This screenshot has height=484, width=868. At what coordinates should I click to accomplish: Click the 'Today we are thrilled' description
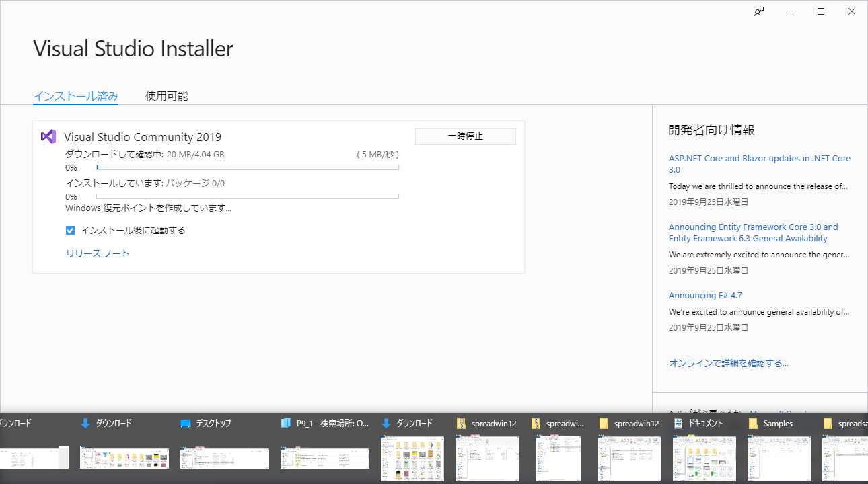[x=758, y=186]
